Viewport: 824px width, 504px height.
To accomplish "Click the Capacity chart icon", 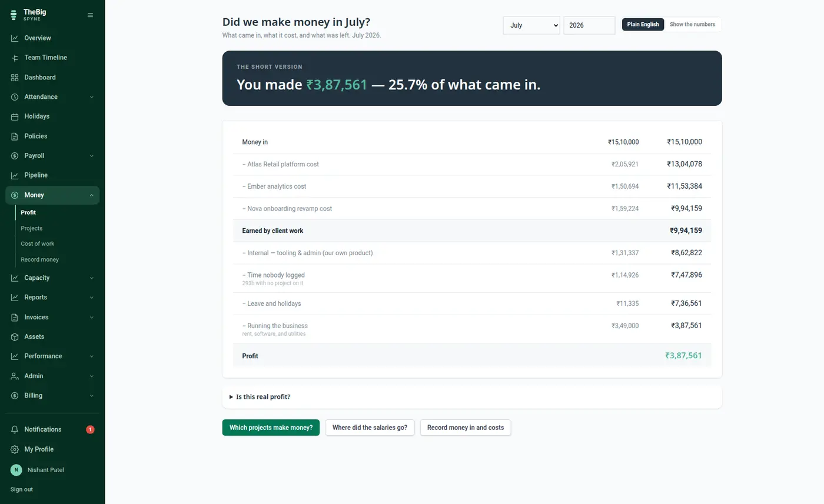I will click(15, 278).
